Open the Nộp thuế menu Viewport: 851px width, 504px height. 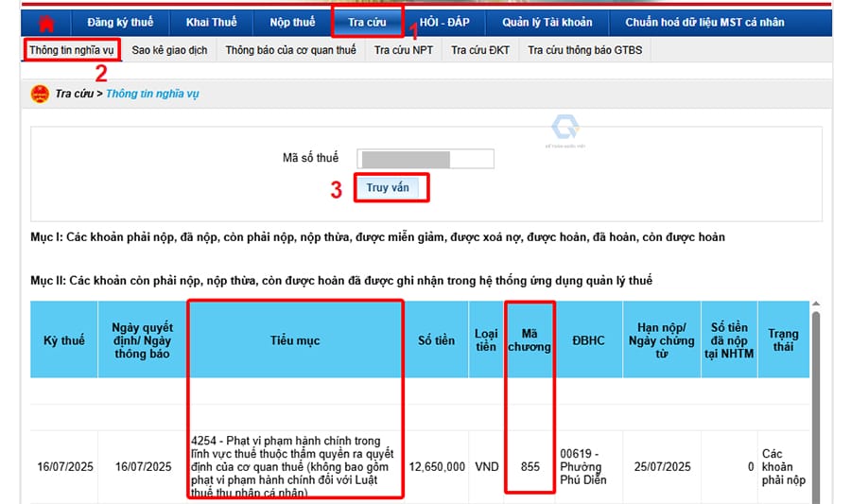tap(292, 23)
